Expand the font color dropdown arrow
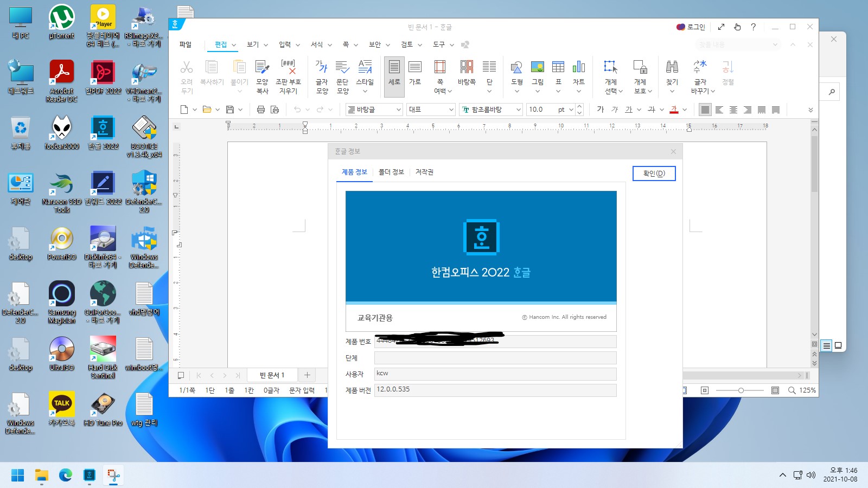 pos(685,110)
